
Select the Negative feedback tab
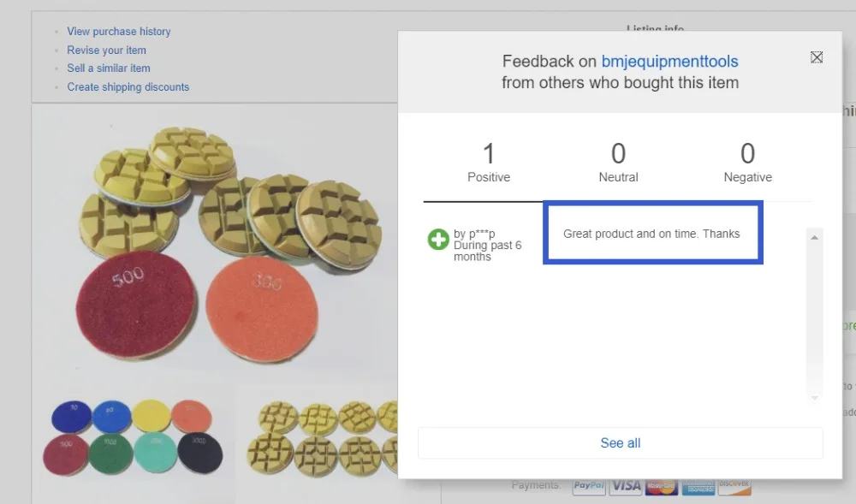[x=747, y=162]
